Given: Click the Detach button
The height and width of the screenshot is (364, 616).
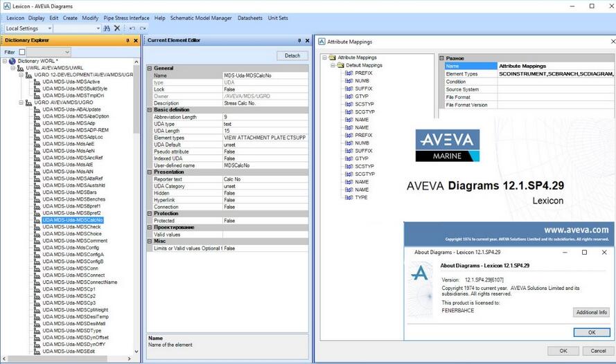Looking at the screenshot, I should (292, 55).
